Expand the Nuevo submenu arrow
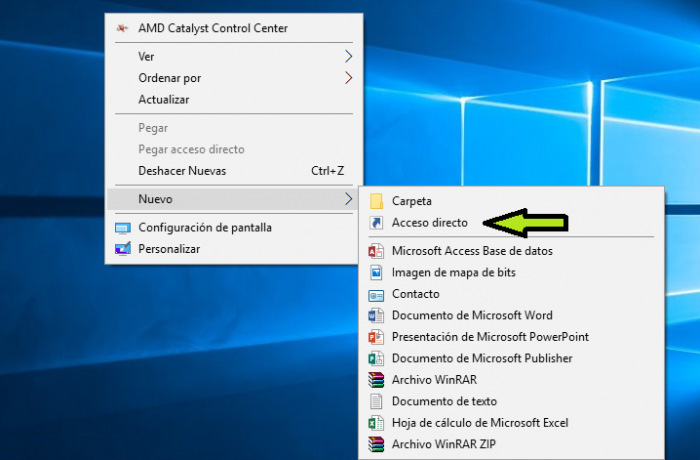 348,199
